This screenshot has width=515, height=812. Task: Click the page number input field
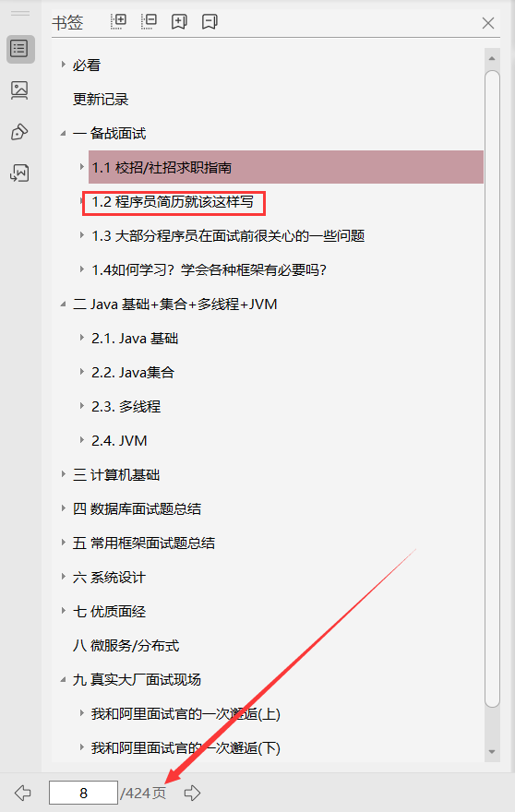[83, 793]
